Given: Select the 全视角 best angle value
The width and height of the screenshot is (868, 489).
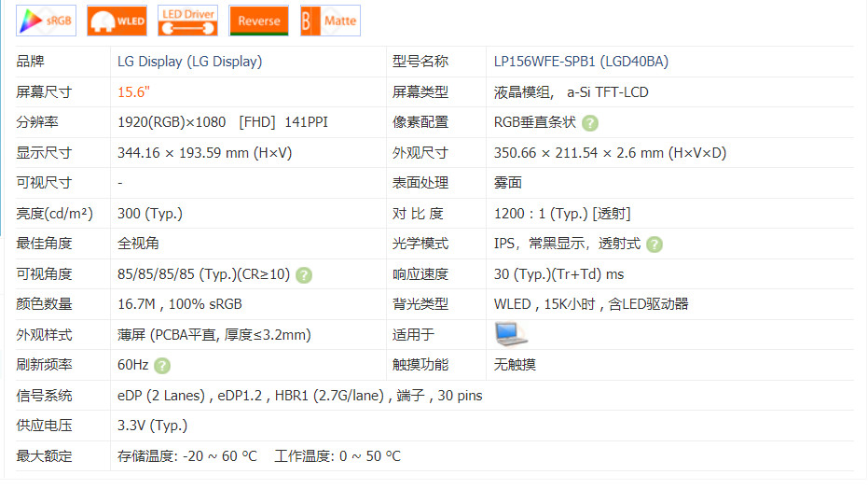Looking at the screenshot, I should [138, 244].
